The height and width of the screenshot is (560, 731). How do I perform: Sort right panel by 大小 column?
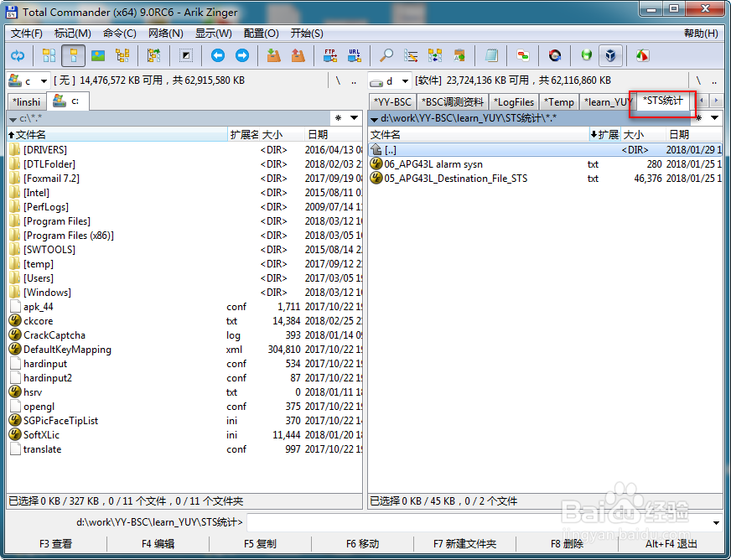[x=643, y=135]
